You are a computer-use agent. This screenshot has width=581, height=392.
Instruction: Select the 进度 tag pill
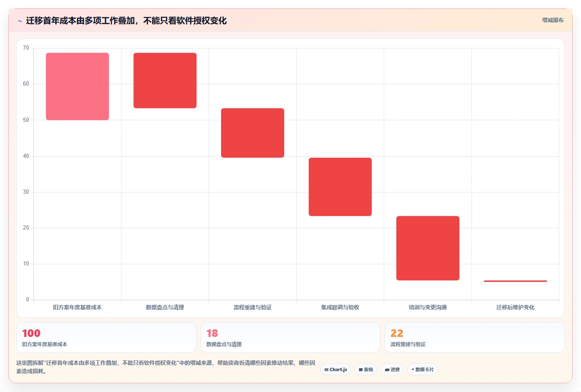click(x=392, y=369)
